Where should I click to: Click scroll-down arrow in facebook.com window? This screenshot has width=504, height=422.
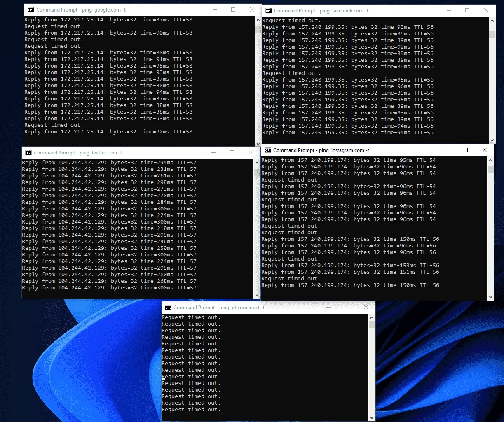coord(492,140)
